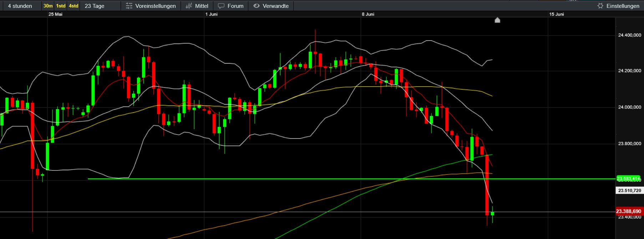The image size is (644, 239).
Task: Click the 25 Mai date label
Action: pyautogui.click(x=55, y=14)
